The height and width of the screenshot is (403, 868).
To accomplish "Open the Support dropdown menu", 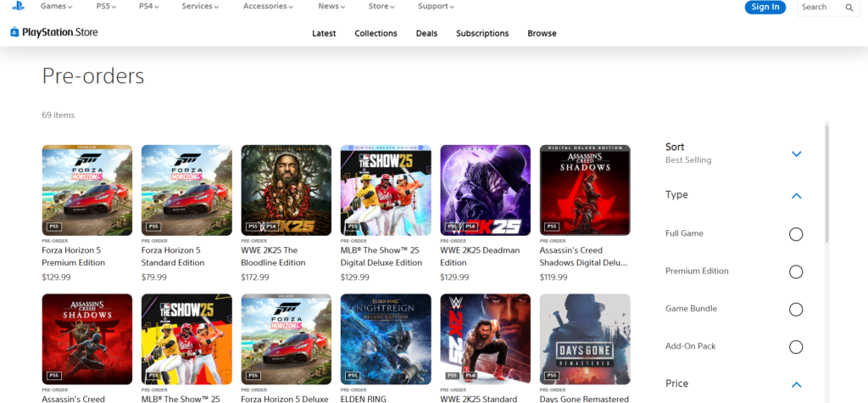I will (x=437, y=6).
